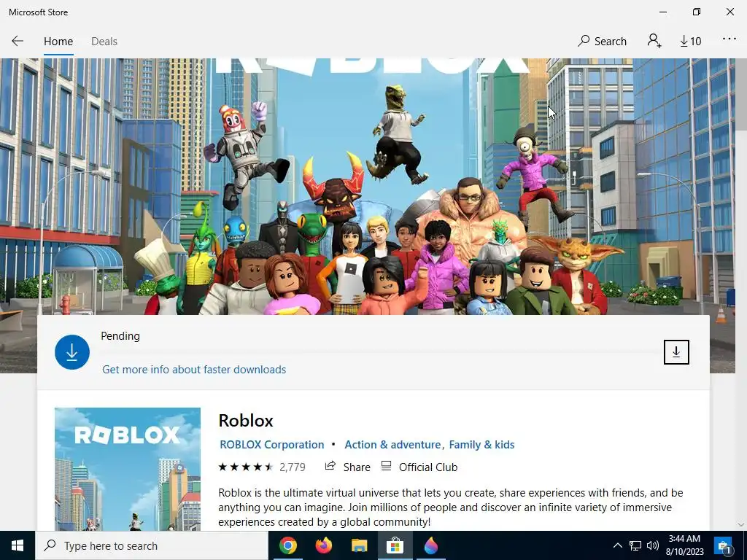Click the 2,779 ratings count
Image resolution: width=747 pixels, height=560 pixels.
coord(292,467)
